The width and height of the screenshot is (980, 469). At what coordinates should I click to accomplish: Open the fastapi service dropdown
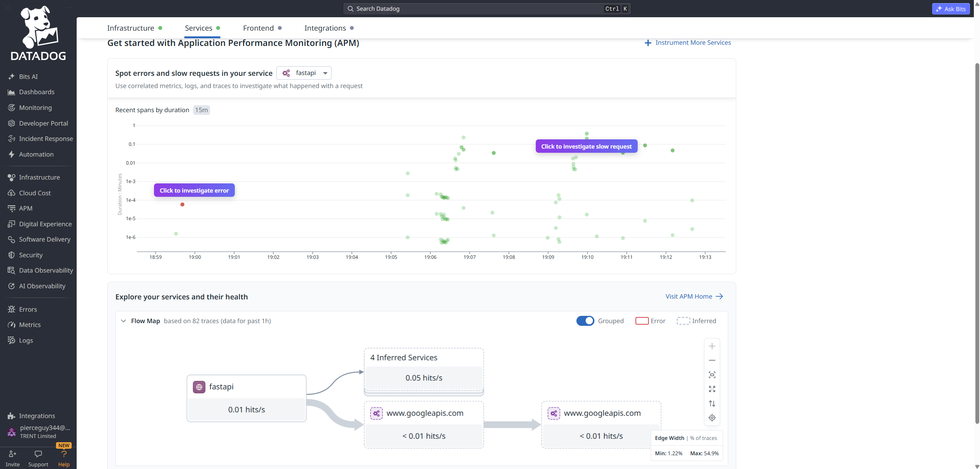point(304,73)
